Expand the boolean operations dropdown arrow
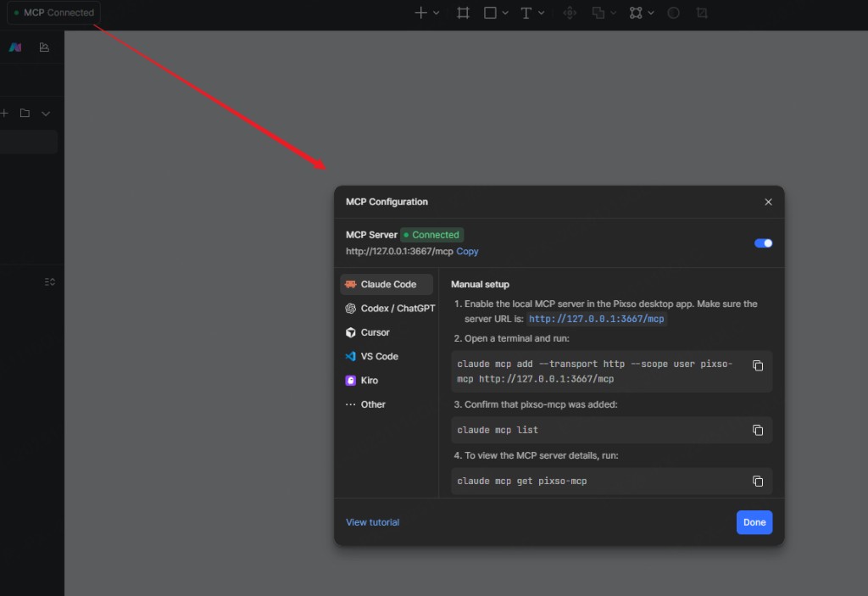This screenshot has width=868, height=596. (x=614, y=13)
